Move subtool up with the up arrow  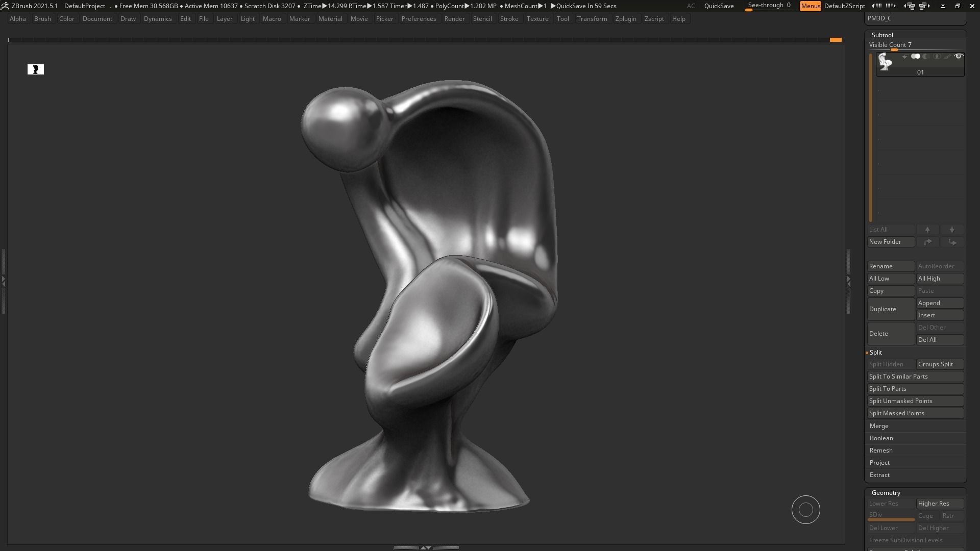tap(927, 230)
